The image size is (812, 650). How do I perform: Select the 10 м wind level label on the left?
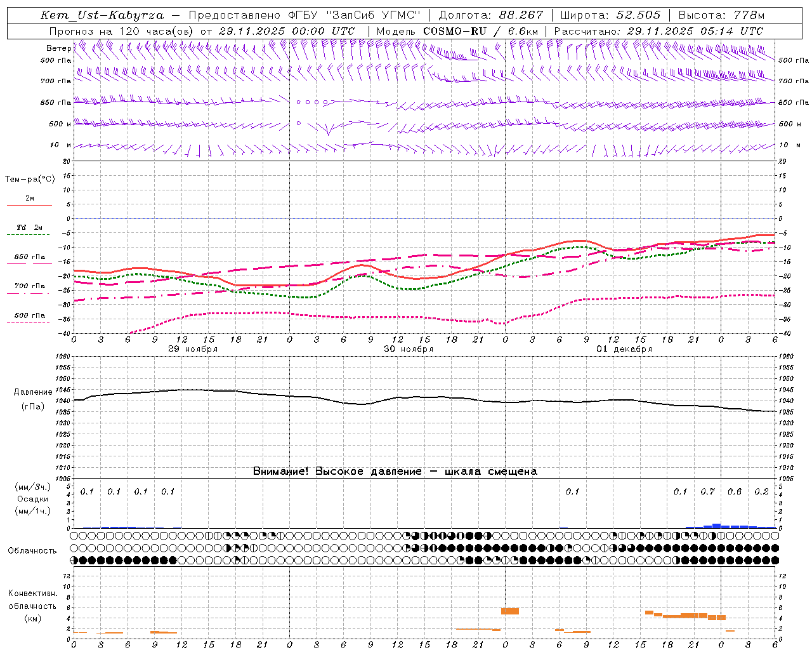[x=61, y=145]
